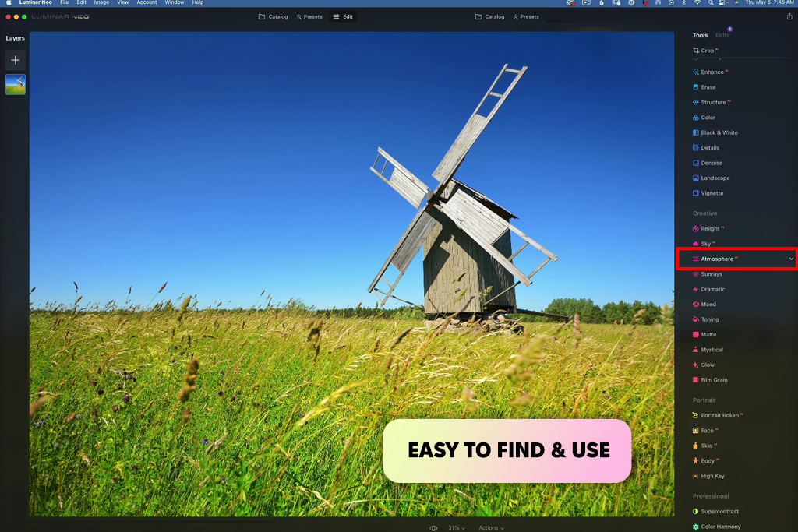Open the Enhance tool
This screenshot has width=798, height=532.
pyautogui.click(x=711, y=72)
